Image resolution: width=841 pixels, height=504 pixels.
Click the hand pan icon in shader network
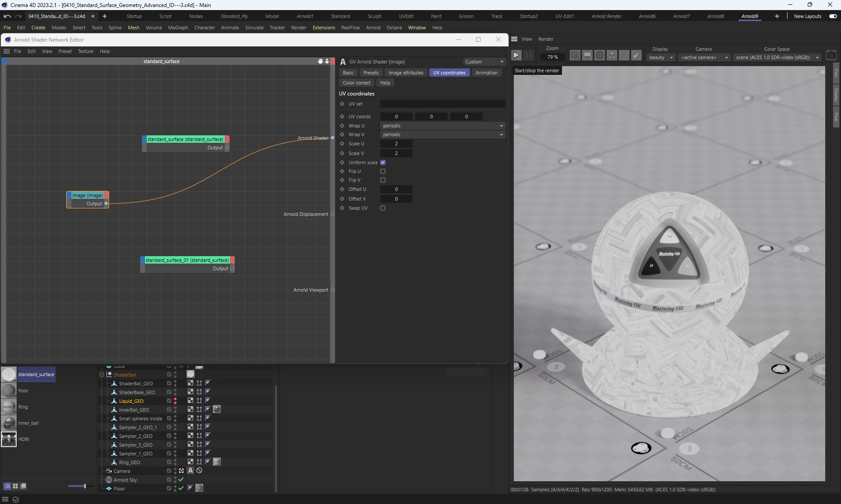pyautogui.click(x=320, y=61)
